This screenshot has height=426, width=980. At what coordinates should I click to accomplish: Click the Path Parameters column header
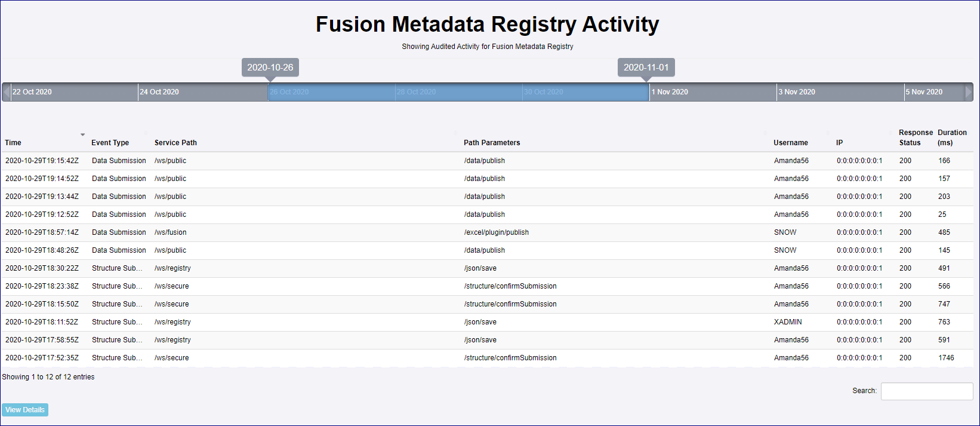[x=492, y=143]
